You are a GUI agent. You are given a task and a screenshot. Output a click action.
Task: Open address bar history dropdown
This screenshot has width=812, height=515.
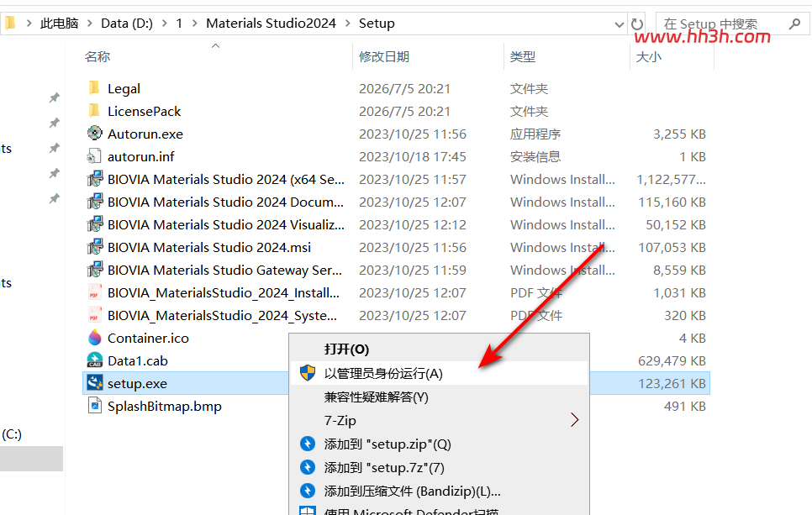click(619, 24)
